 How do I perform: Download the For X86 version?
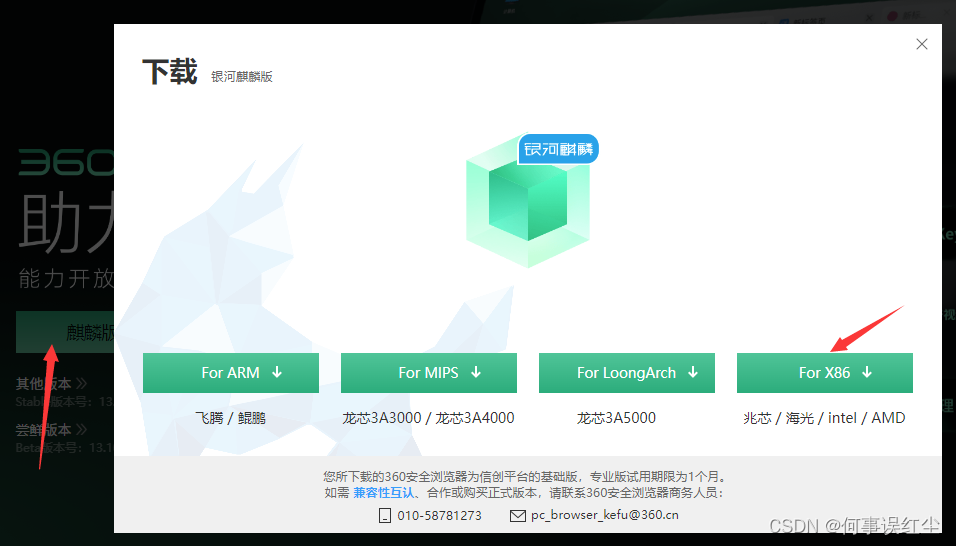coord(825,373)
